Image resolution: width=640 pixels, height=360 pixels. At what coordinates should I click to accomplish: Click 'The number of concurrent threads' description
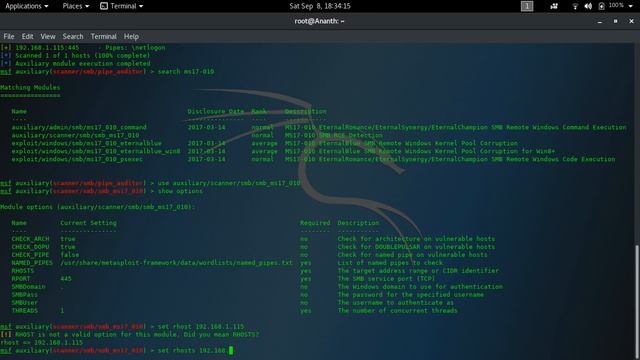tap(397, 311)
